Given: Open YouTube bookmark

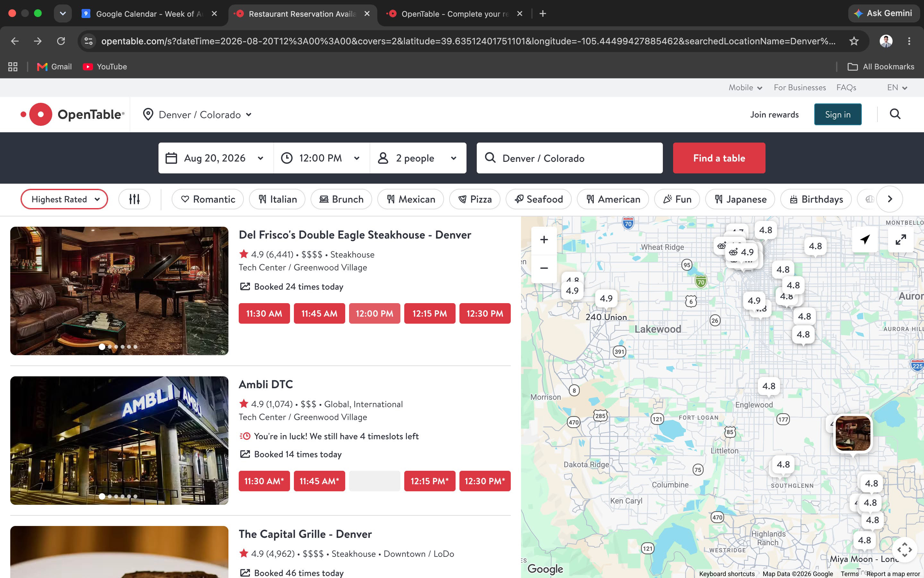Looking at the screenshot, I should tap(105, 66).
